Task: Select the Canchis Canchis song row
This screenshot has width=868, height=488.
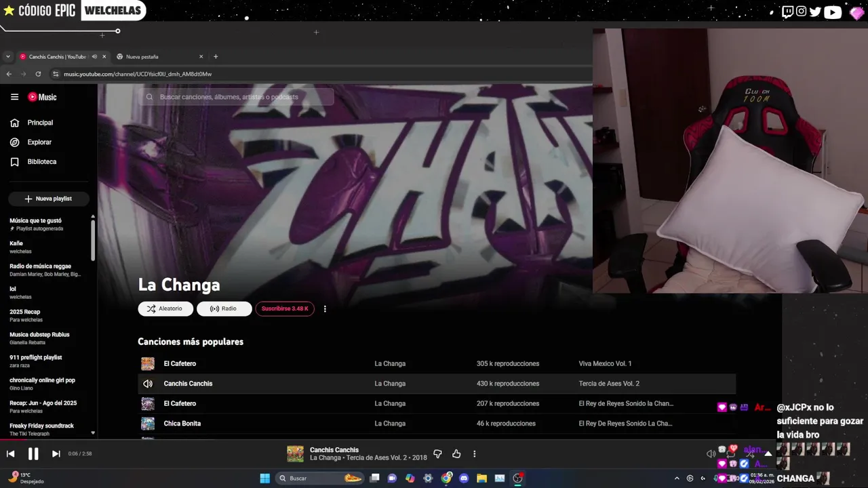Action: [x=437, y=384]
